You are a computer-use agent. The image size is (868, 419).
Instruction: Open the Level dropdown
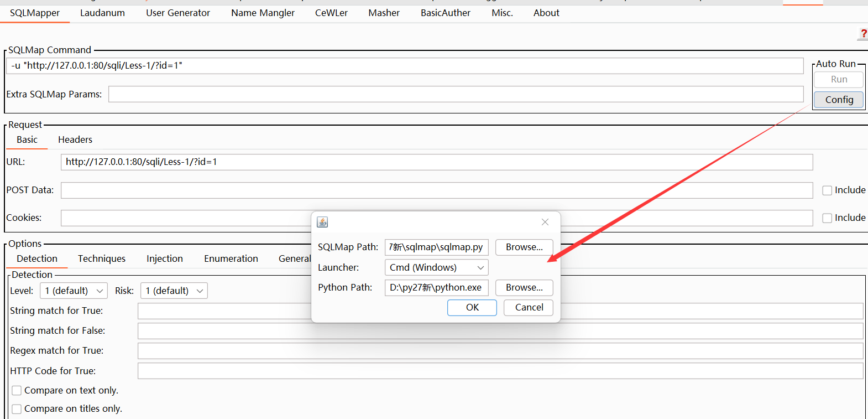point(74,291)
